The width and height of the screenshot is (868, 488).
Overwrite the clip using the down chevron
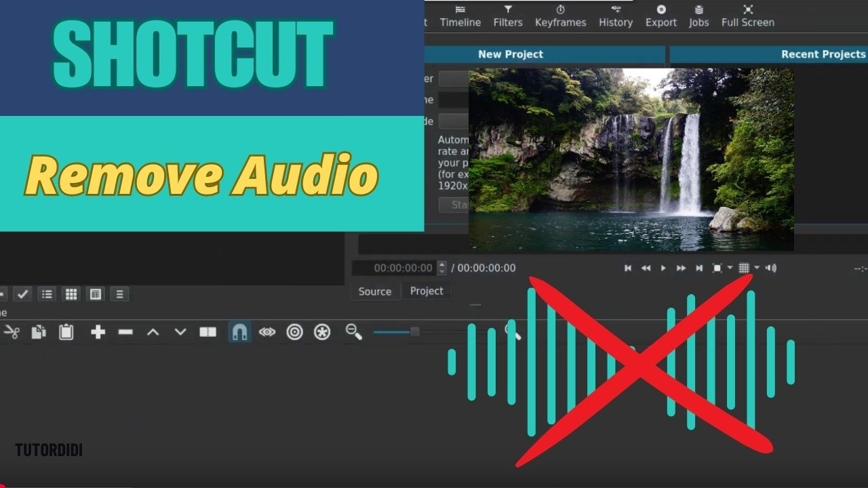pyautogui.click(x=180, y=332)
